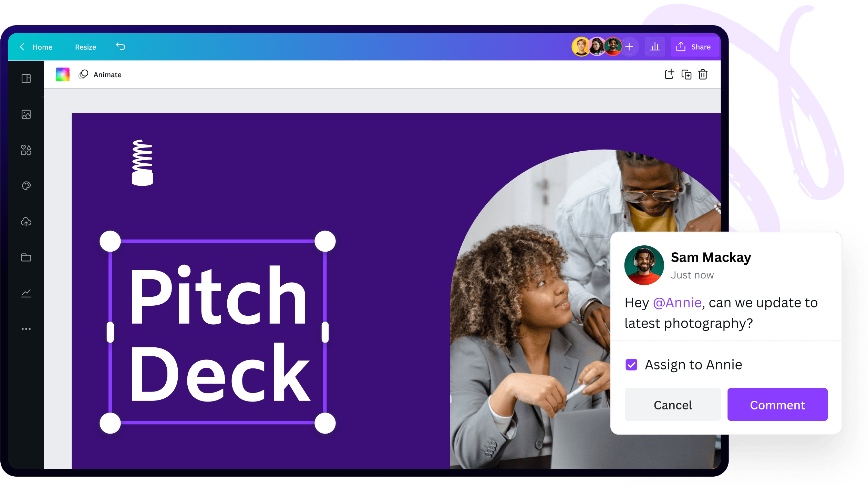868x488 pixels.
Task: Click the undo arrow in top bar
Action: (121, 47)
